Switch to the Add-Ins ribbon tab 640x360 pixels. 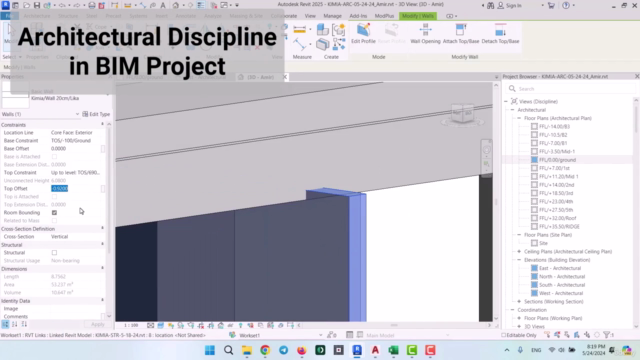click(x=358, y=16)
